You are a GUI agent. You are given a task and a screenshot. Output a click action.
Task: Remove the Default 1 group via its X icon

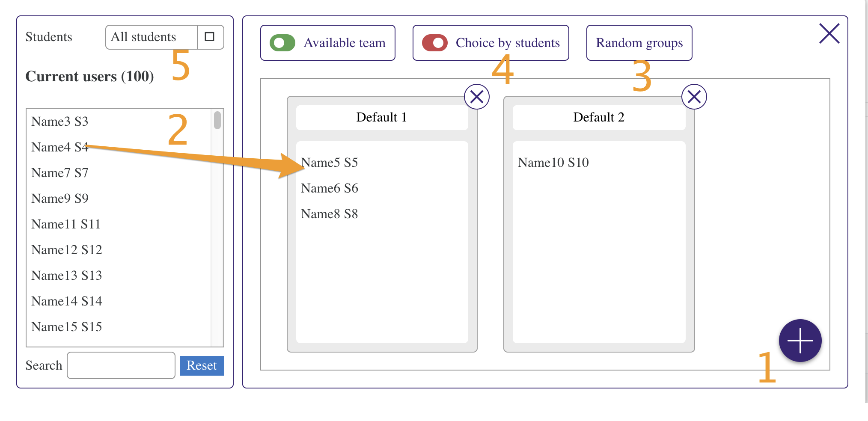coord(476,97)
